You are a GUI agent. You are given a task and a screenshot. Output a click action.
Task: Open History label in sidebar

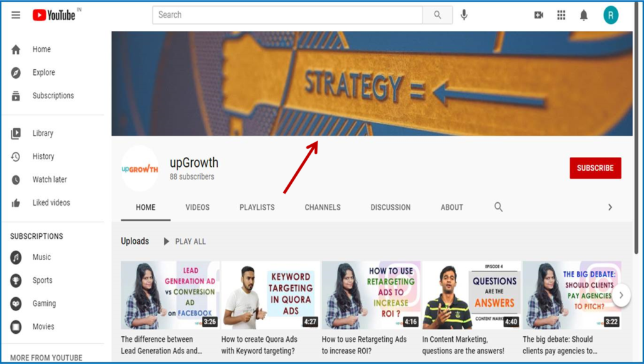coord(43,156)
